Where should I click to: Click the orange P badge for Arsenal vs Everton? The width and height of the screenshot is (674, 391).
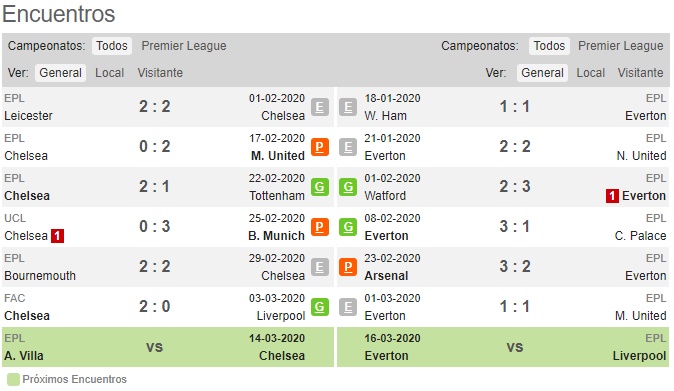[348, 267]
